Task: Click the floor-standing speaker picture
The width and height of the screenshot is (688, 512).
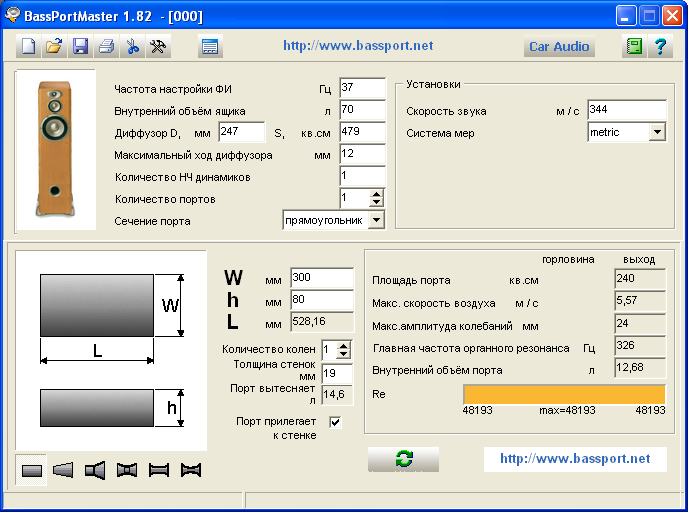Action: click(55, 150)
